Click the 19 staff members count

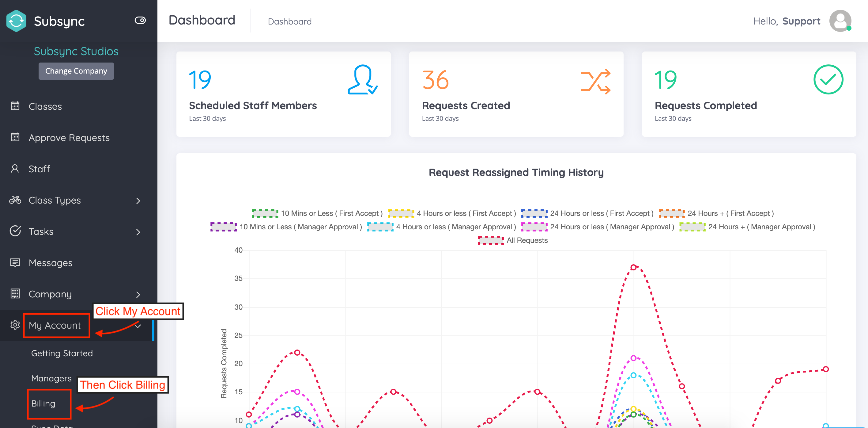(200, 80)
